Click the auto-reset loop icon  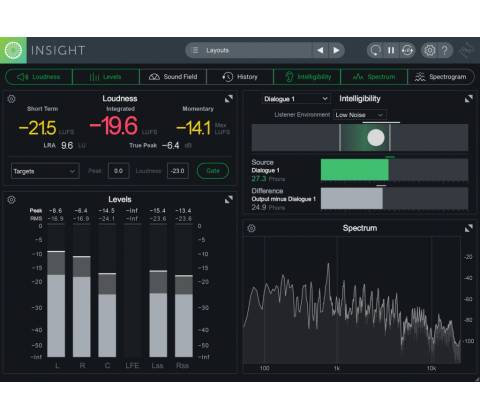pos(407,50)
